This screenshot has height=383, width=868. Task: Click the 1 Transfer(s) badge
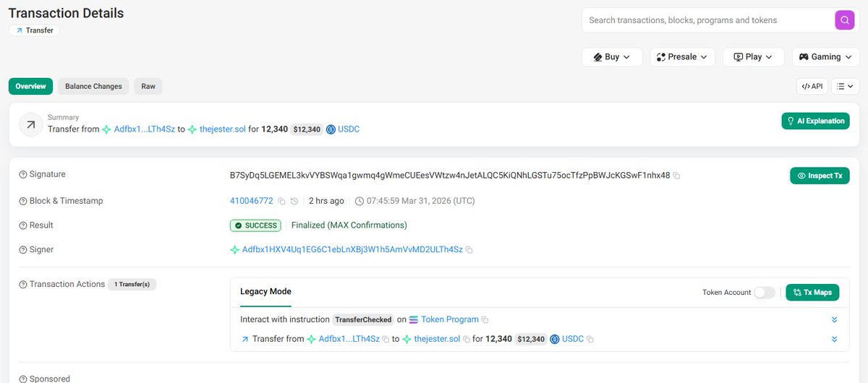click(132, 285)
